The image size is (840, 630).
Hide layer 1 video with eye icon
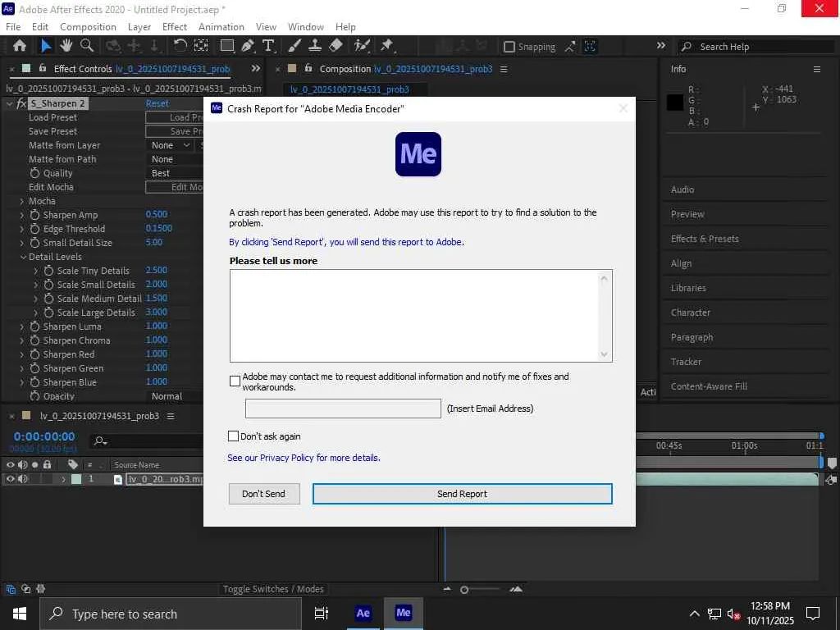tap(11, 479)
